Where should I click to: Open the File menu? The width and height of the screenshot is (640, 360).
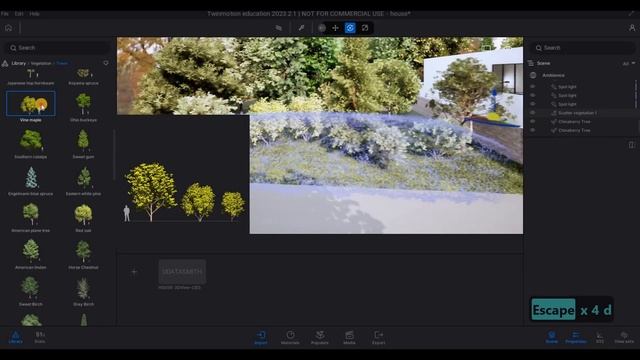pos(4,13)
